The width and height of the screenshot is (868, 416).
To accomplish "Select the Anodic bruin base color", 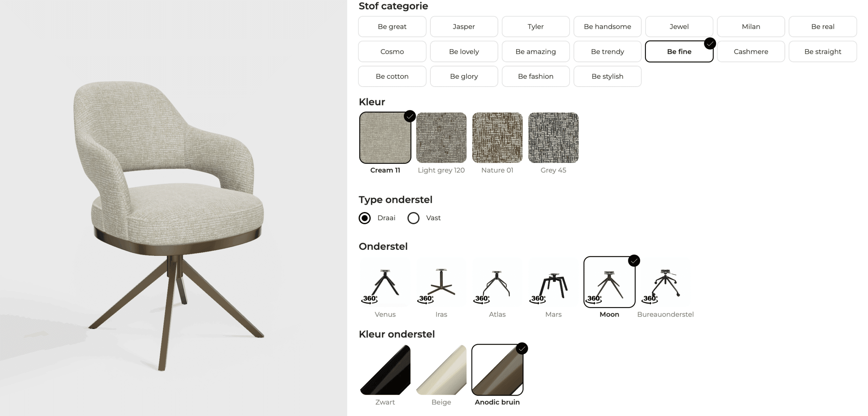I will [x=497, y=370].
